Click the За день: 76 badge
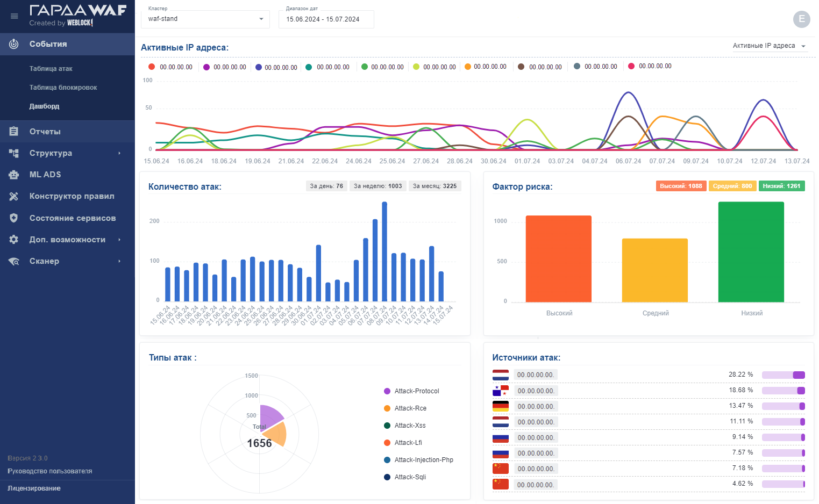The width and height of the screenshot is (819, 504). pyautogui.click(x=326, y=186)
